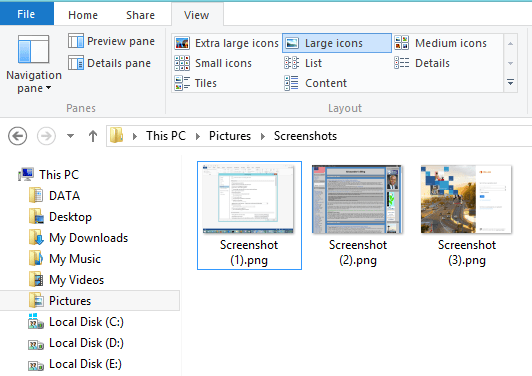This screenshot has height=376, width=532.
Task: Open the Navigation pane dropdown
Action: 34,64
